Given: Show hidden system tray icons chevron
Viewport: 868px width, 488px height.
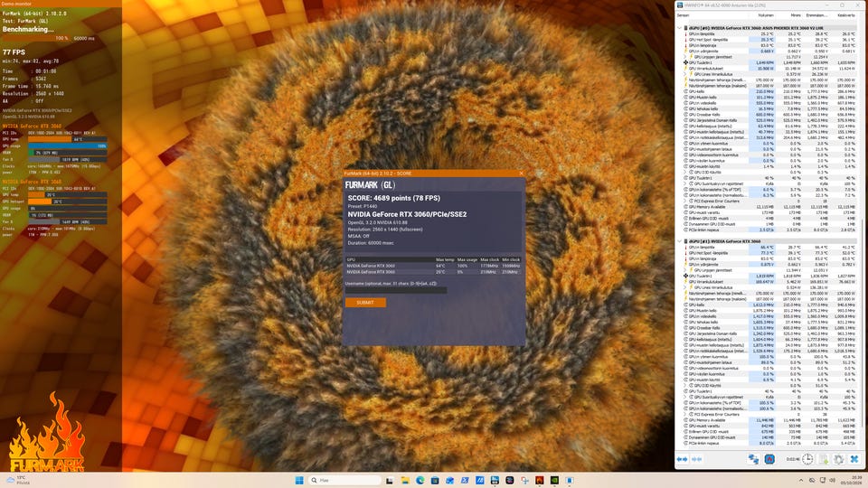Looking at the screenshot, I should click(801, 480).
